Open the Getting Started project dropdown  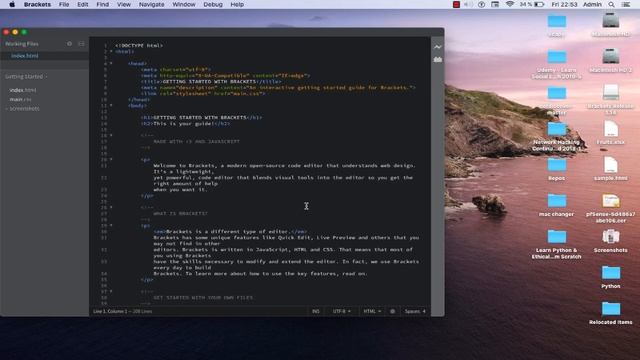(26, 76)
